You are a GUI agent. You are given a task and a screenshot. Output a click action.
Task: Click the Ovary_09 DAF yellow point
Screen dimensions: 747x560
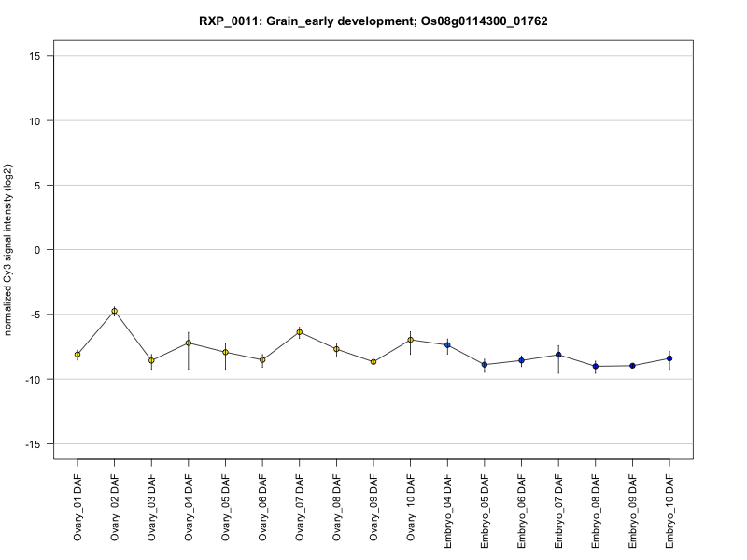(373, 362)
